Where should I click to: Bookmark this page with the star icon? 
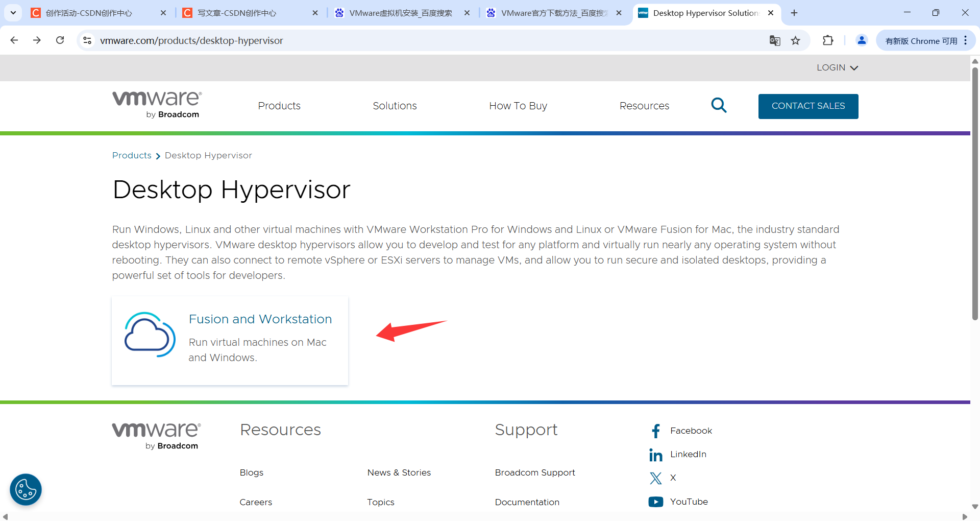click(796, 40)
